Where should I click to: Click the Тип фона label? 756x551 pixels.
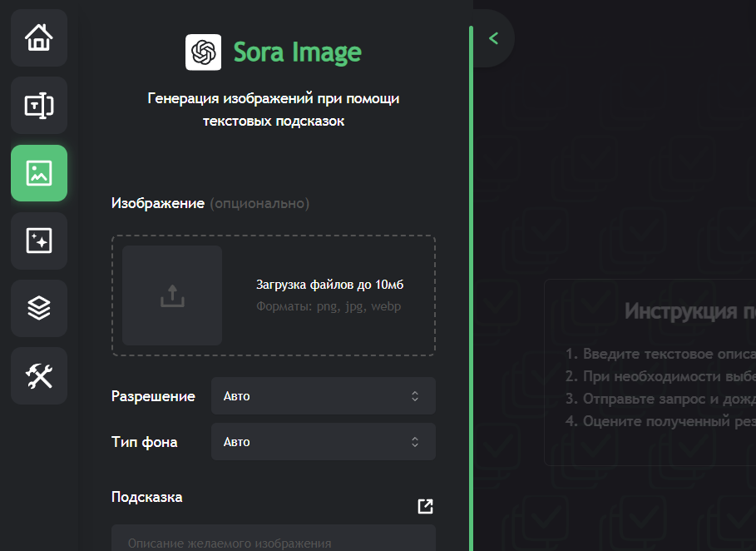tap(145, 442)
